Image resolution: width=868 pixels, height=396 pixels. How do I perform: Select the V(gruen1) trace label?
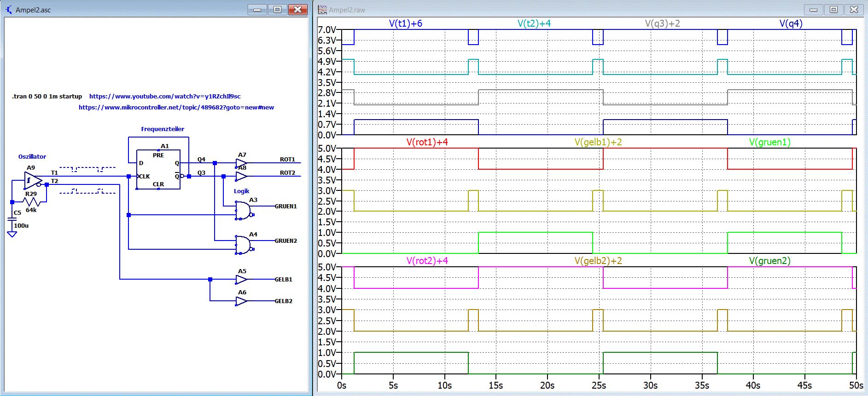pos(769,142)
